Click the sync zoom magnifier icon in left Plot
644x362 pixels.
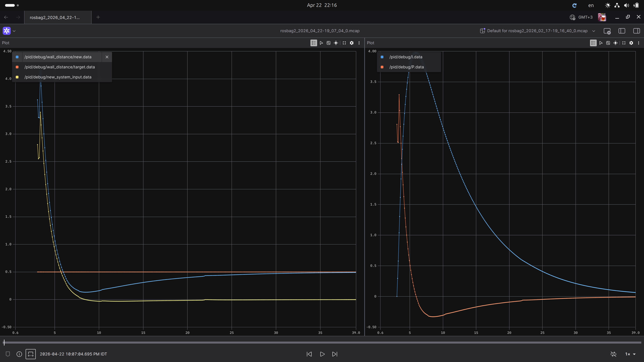(329, 43)
